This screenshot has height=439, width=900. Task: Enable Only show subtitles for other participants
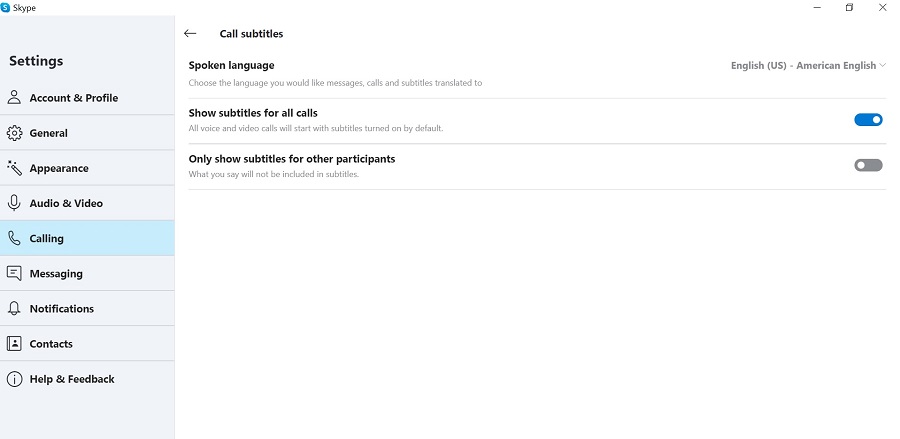[x=868, y=165]
